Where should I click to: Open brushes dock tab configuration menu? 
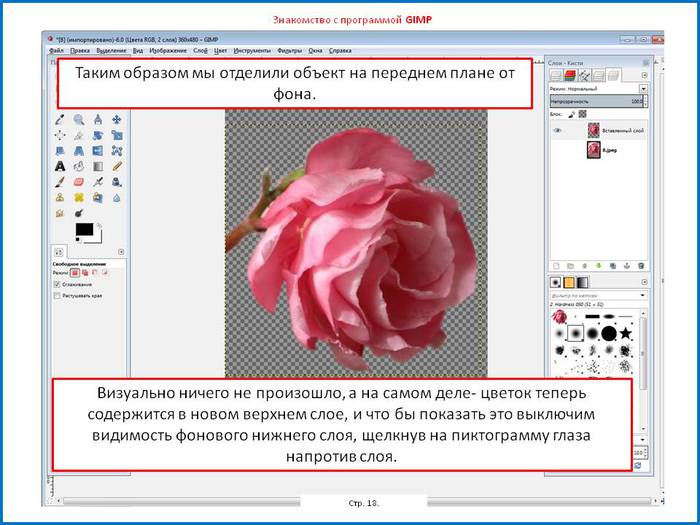(x=644, y=282)
